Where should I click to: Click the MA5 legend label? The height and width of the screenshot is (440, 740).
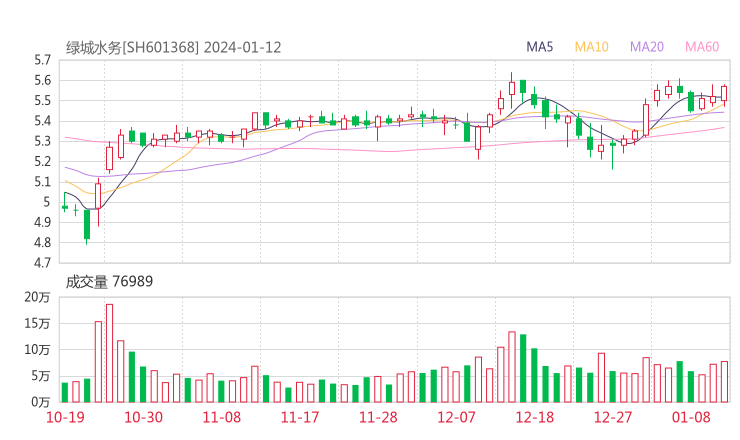(x=539, y=47)
